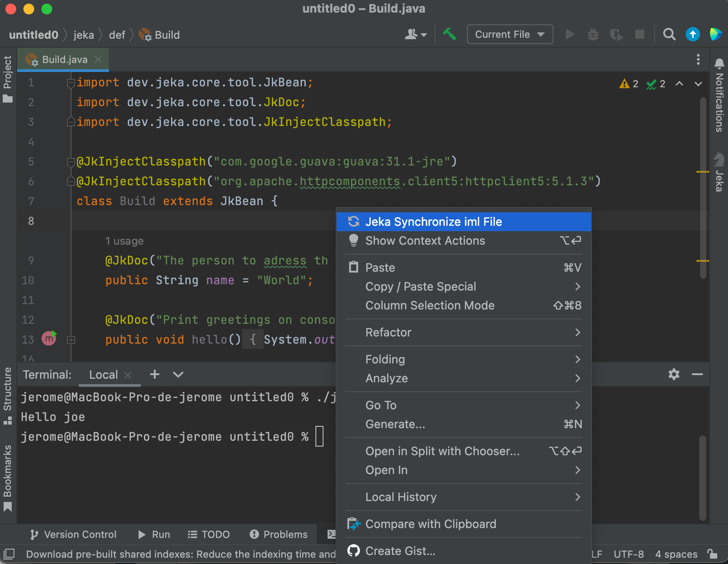Open the Run tool window
Image resolution: width=728 pixels, height=564 pixels.
154,534
